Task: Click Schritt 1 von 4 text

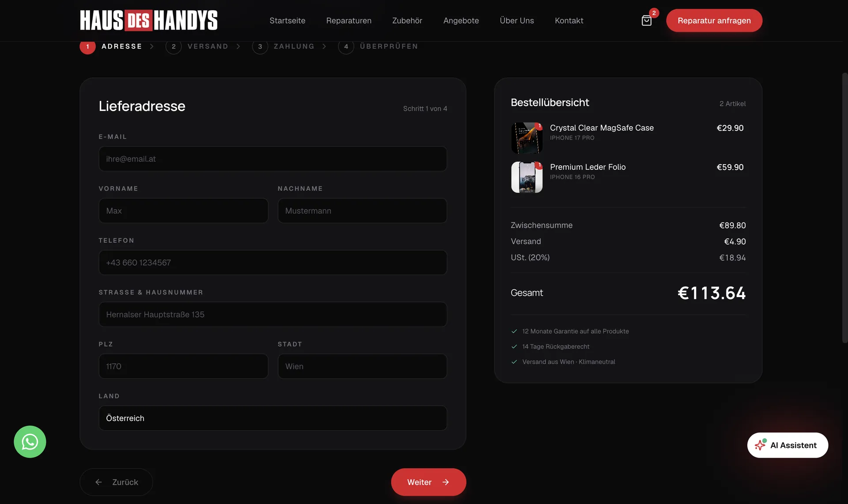Action: coord(425,109)
